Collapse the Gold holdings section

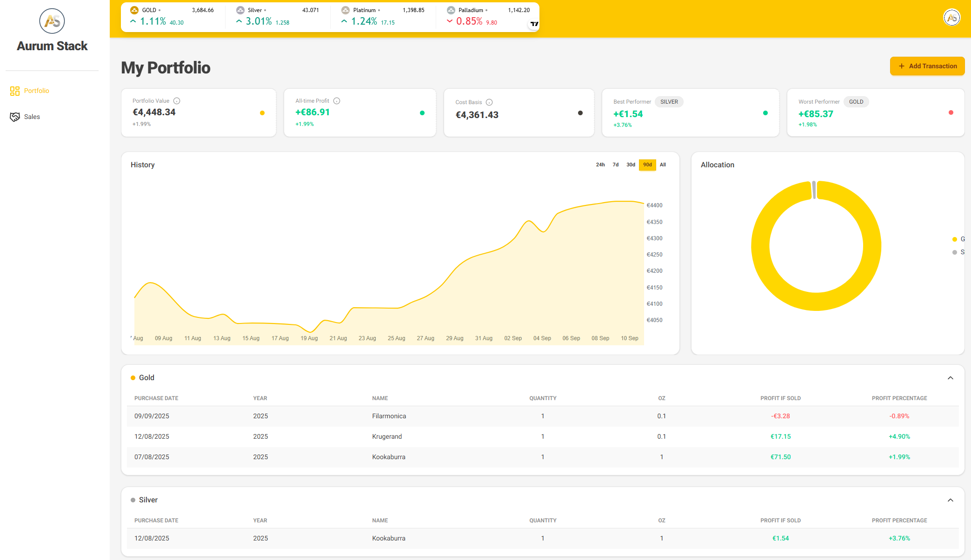point(950,378)
